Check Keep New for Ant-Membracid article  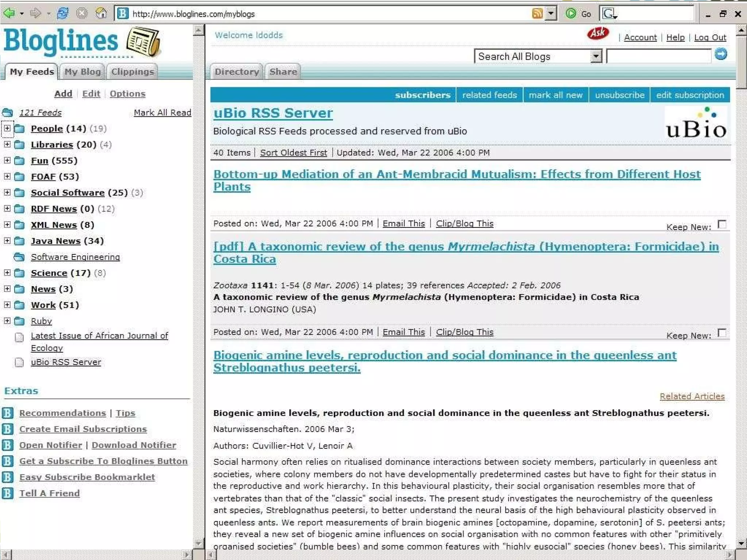point(722,224)
